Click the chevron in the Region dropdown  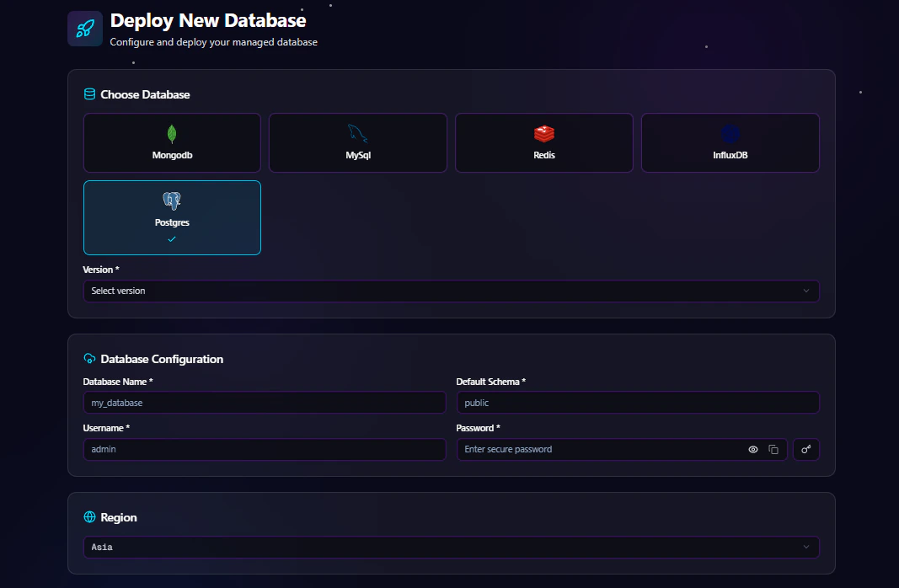[806, 548]
